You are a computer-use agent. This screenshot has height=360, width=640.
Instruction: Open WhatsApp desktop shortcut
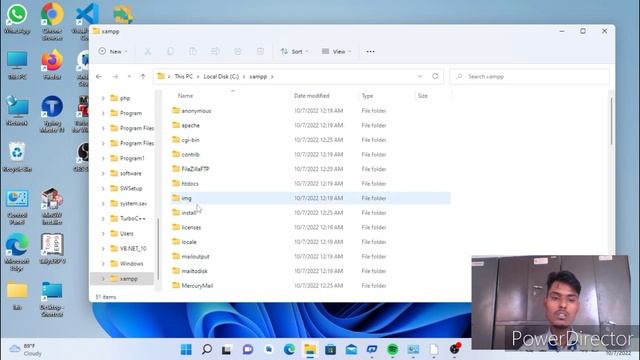coord(17,18)
